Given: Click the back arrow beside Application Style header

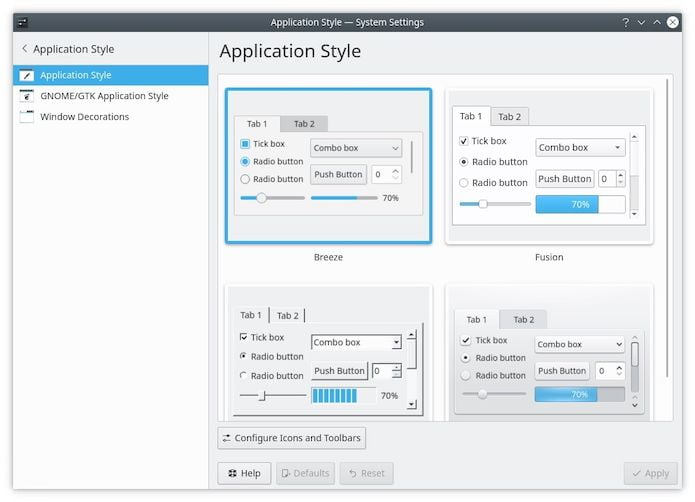Looking at the screenshot, I should coord(24,49).
